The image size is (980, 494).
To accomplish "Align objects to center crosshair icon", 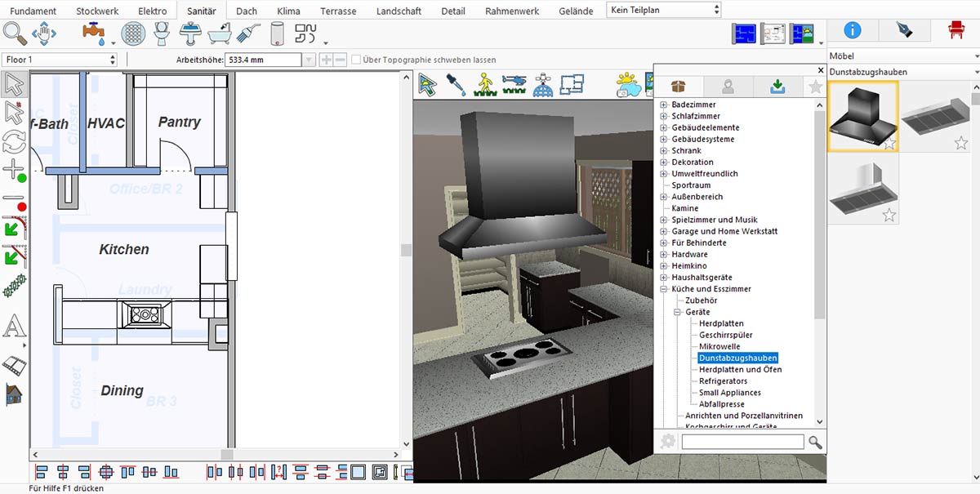I will [x=105, y=472].
